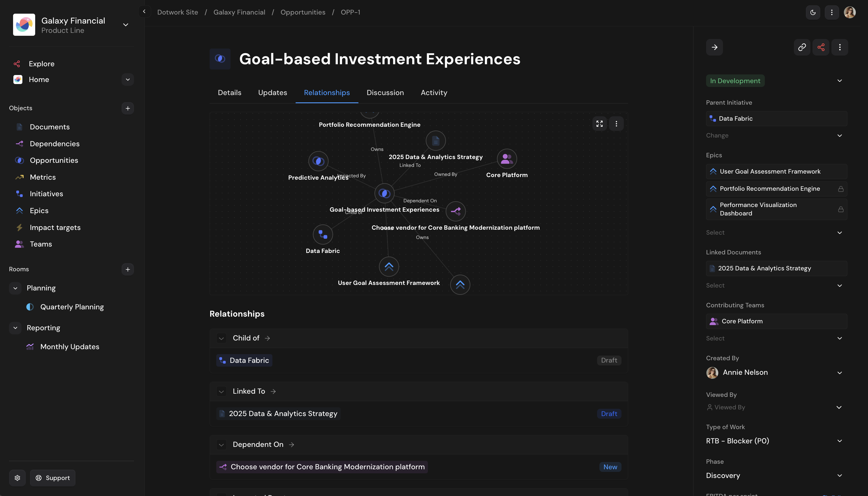
Task: Open the Activity tab
Action: tap(433, 92)
